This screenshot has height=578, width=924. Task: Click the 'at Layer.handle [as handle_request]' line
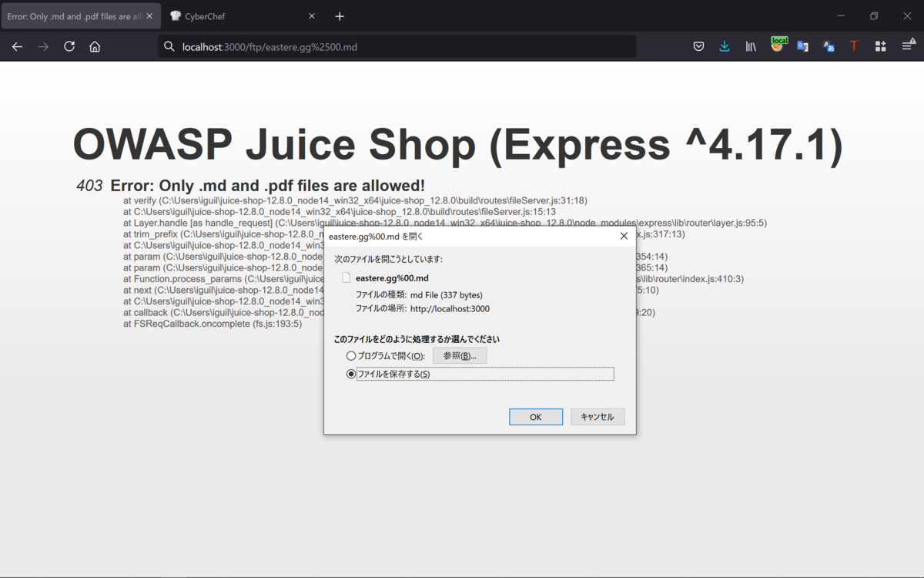pos(445,223)
